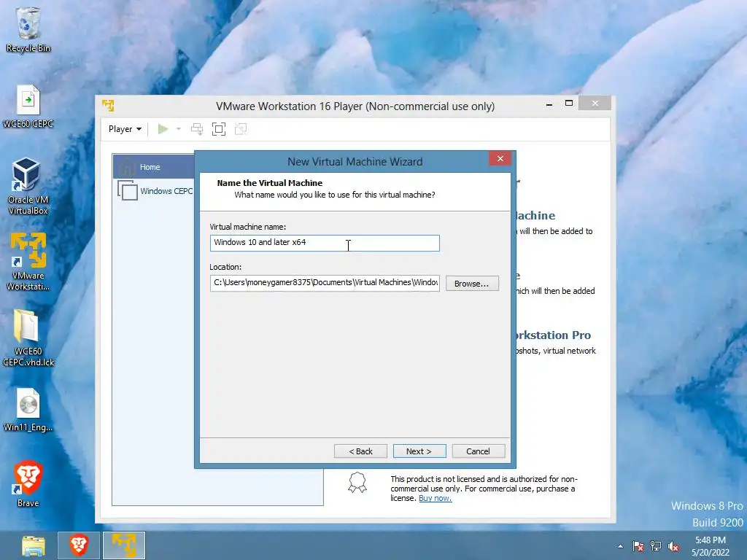The width and height of the screenshot is (747, 560).
Task: Open the Player menu dropdown
Action: [125, 129]
